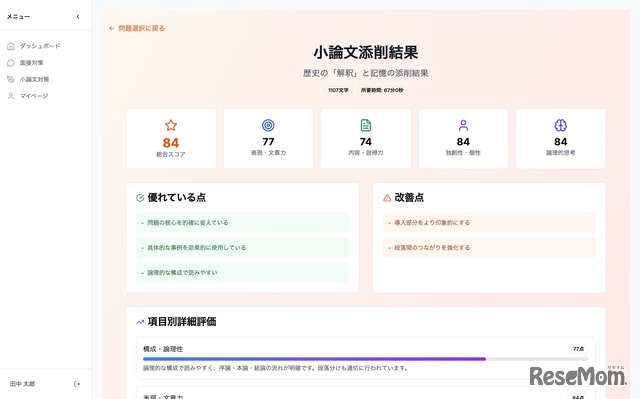Open ダッシュボード home icon in sidebar
The width and height of the screenshot is (640, 399).
click(x=11, y=46)
